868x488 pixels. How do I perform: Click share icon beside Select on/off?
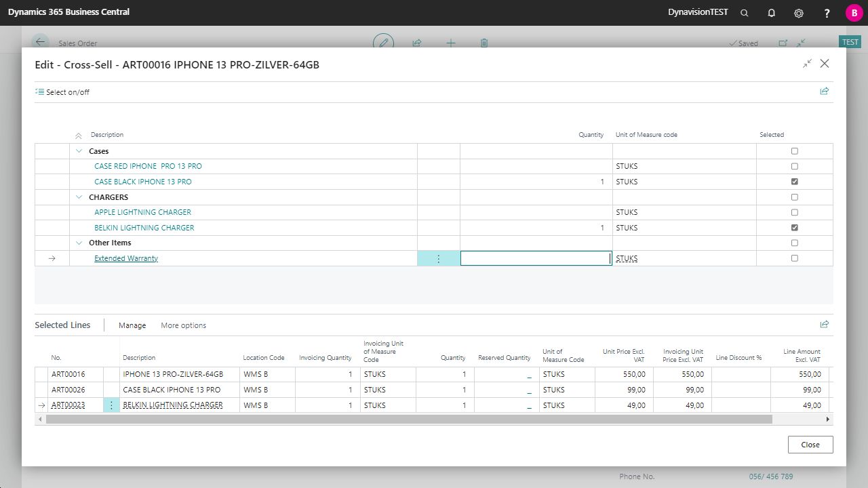[x=825, y=91]
